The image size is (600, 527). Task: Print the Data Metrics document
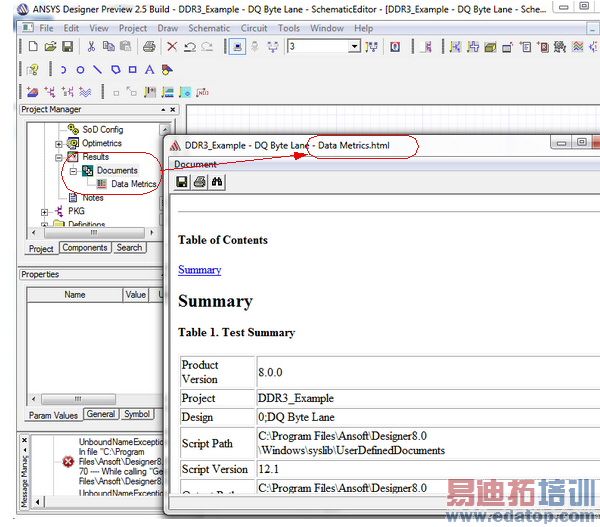(199, 182)
